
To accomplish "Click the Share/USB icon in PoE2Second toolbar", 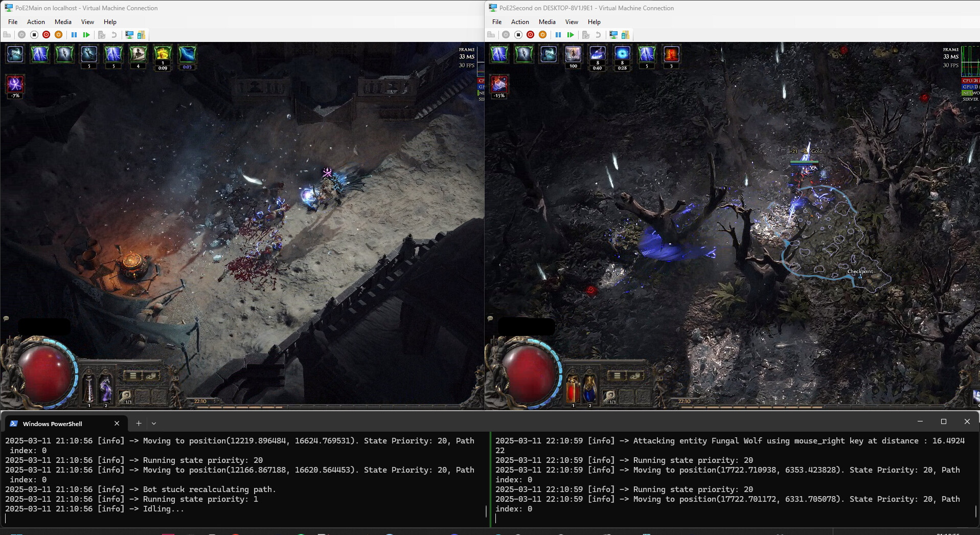I will click(626, 35).
